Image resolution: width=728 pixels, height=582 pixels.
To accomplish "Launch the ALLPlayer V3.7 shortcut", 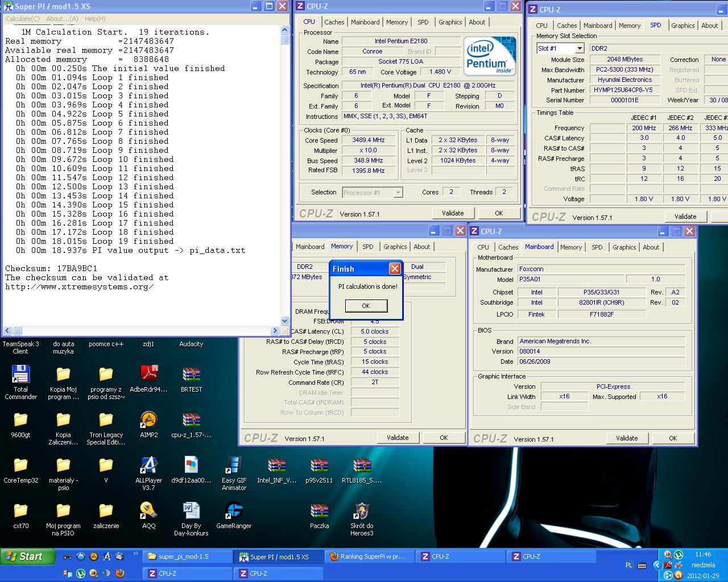I will click(x=148, y=473).
